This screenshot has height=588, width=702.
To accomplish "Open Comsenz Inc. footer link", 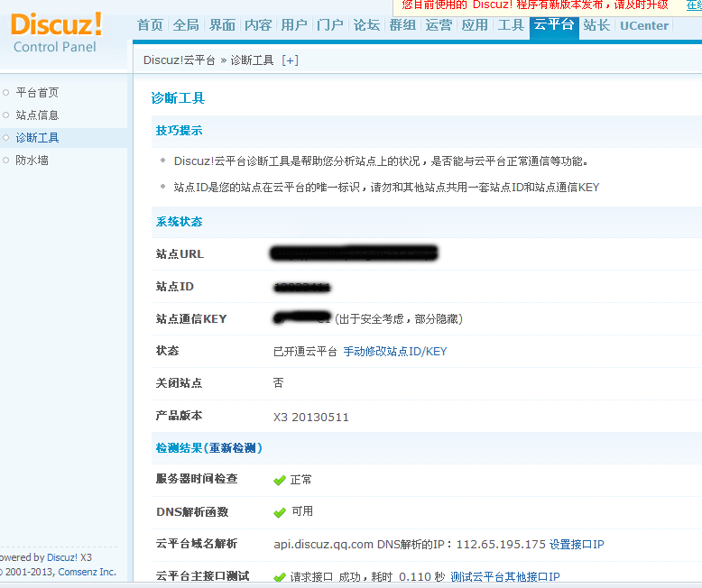I will point(88,572).
